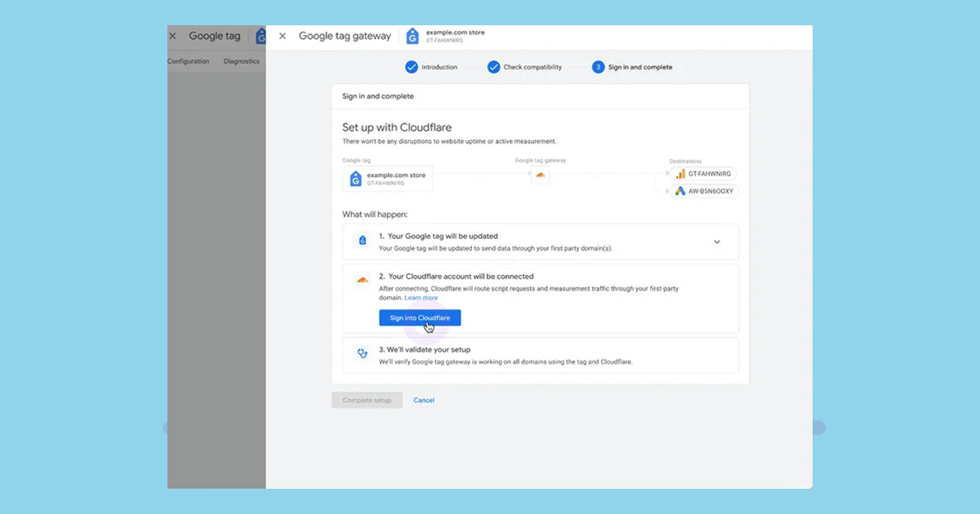The image size is (980, 514).
Task: Click the stethoscope icon beside validate setup
Action: click(x=363, y=354)
